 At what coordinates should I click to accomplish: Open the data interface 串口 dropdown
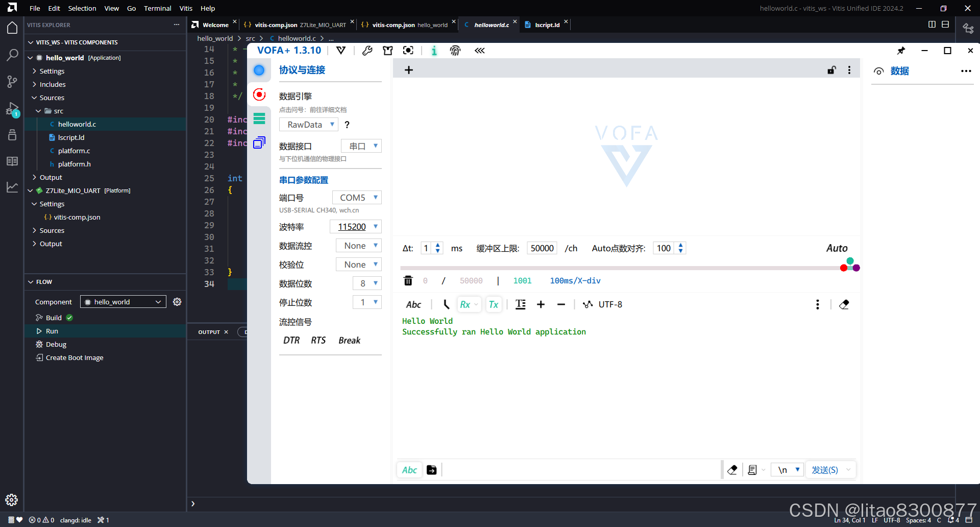pyautogui.click(x=361, y=146)
